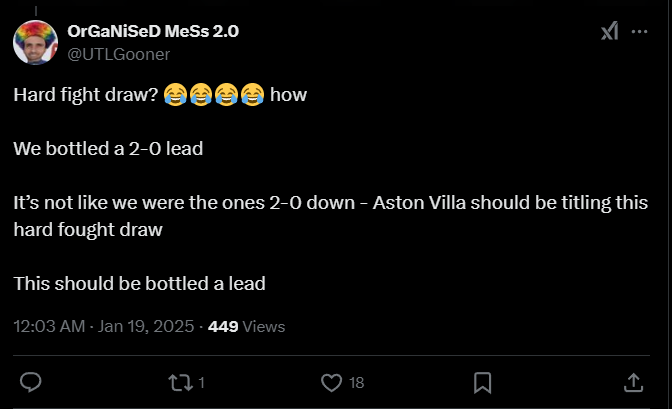This screenshot has width=672, height=409.
Task: Click the line "We bottled a 2-0 lead"
Action: tap(109, 149)
